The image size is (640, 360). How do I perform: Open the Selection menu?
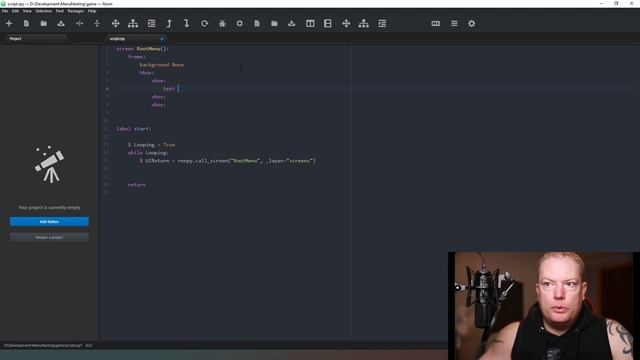[43, 11]
